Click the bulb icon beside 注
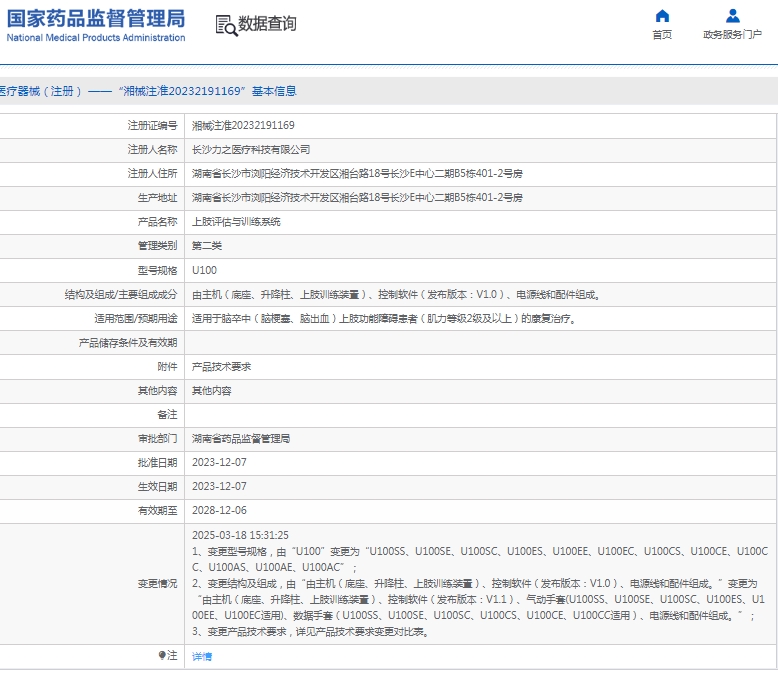 pos(162,656)
